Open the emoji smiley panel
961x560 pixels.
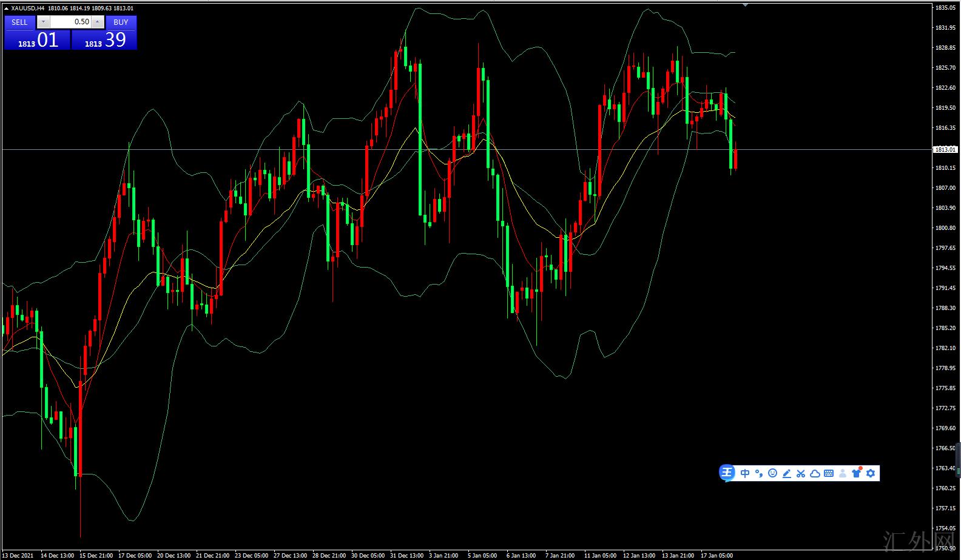tap(772, 473)
